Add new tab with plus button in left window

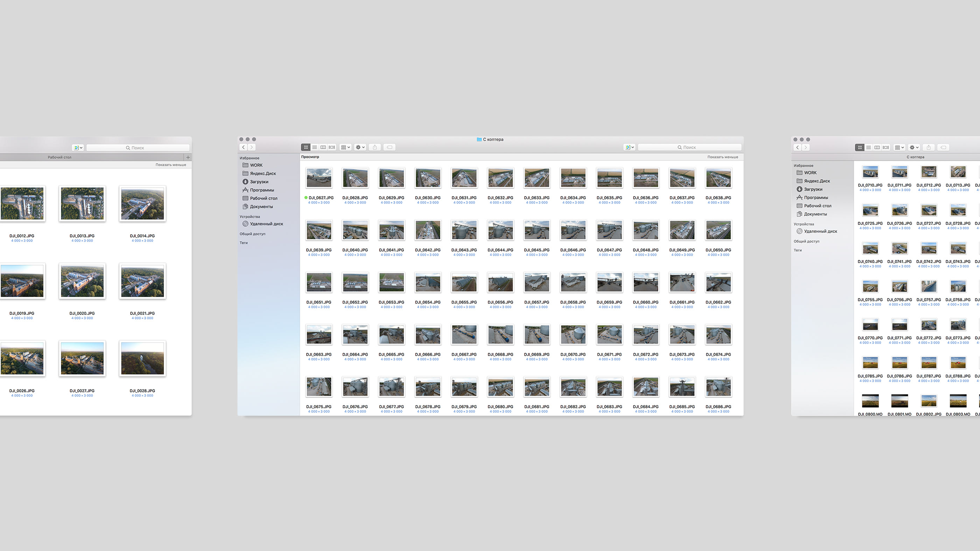pyautogui.click(x=188, y=157)
